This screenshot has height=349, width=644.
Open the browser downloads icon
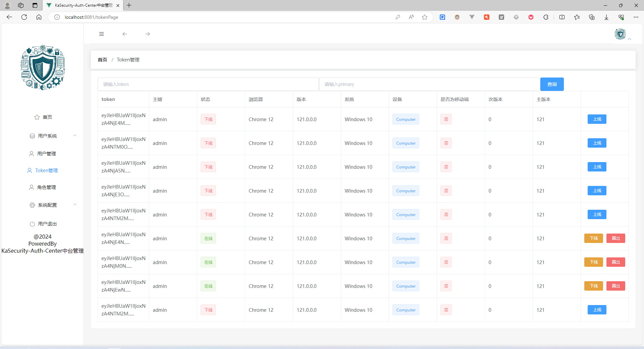pyautogui.click(x=606, y=17)
